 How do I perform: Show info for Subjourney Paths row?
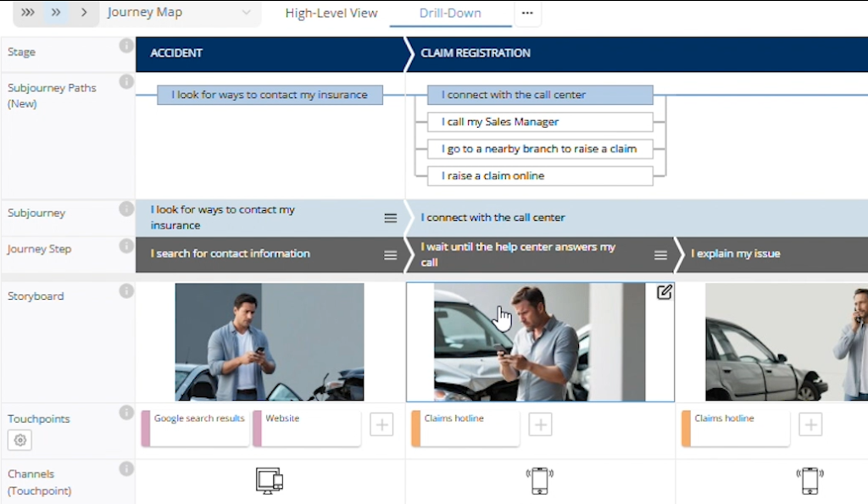point(126,82)
